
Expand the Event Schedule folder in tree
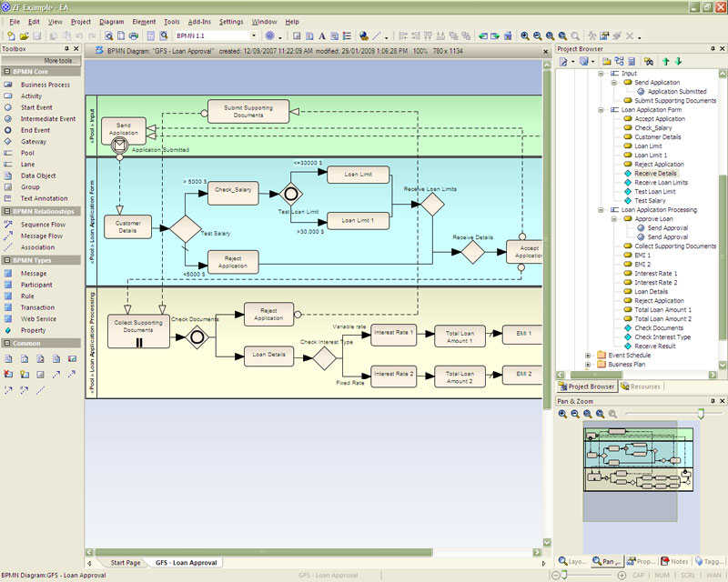pos(588,355)
